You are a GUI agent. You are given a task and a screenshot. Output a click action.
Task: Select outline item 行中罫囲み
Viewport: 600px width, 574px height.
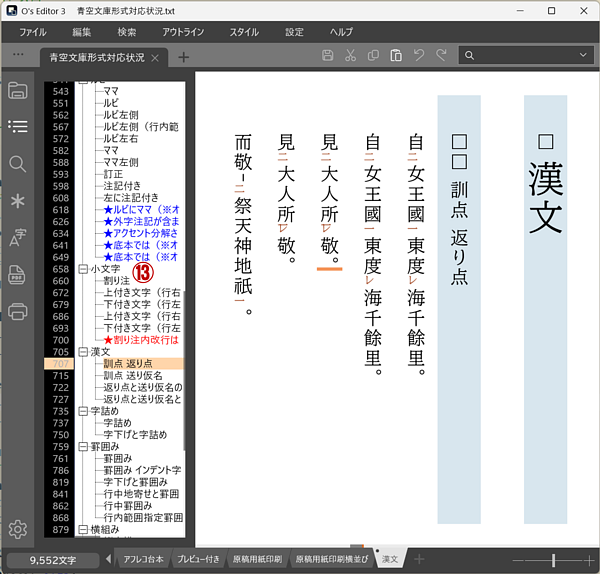click(x=128, y=506)
